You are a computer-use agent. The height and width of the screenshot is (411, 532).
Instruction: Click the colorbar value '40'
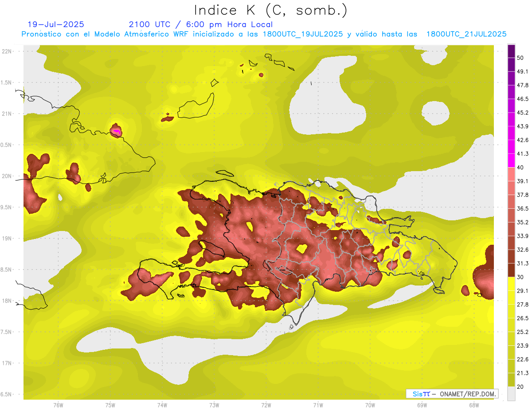click(x=520, y=168)
